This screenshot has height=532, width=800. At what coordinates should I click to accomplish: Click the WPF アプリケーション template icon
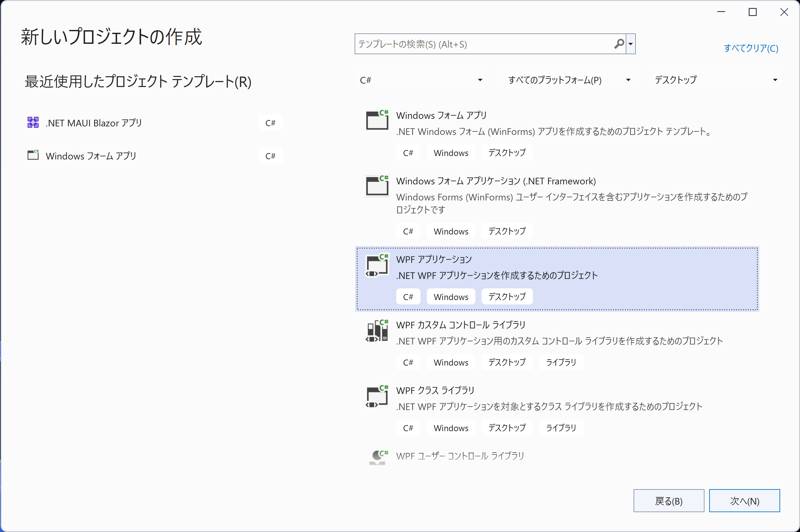tap(377, 265)
